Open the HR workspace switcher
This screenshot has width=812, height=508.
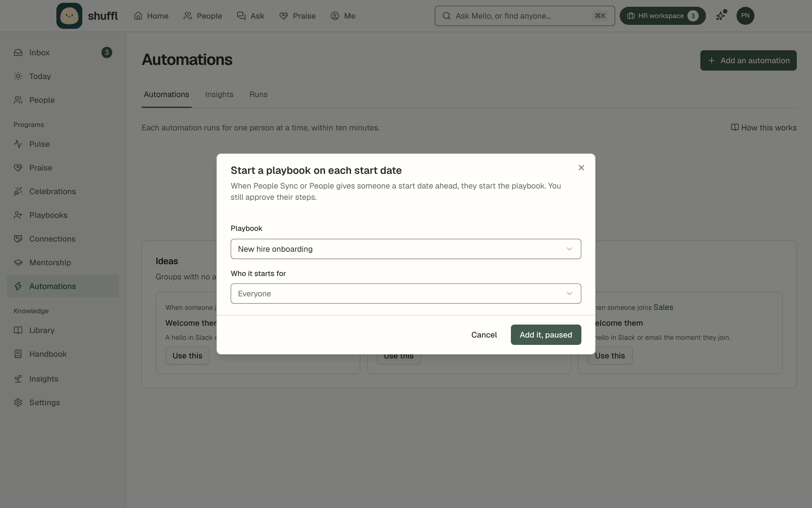tap(662, 16)
